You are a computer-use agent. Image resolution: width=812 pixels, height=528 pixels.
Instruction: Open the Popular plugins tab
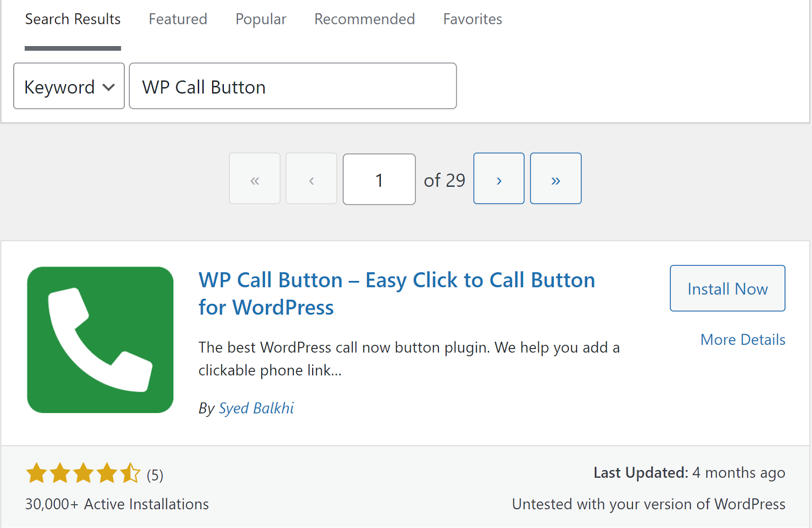click(260, 19)
